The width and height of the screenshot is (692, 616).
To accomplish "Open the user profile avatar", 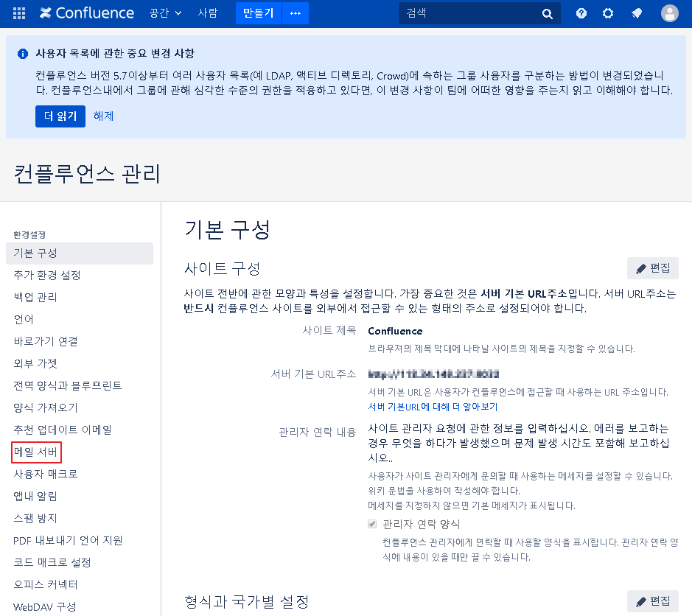I will [669, 13].
